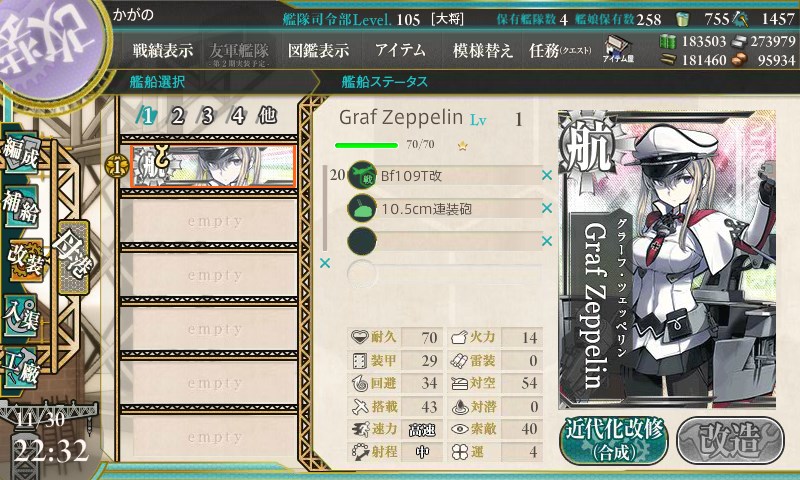Open the 任務 quest menu

pos(561,50)
